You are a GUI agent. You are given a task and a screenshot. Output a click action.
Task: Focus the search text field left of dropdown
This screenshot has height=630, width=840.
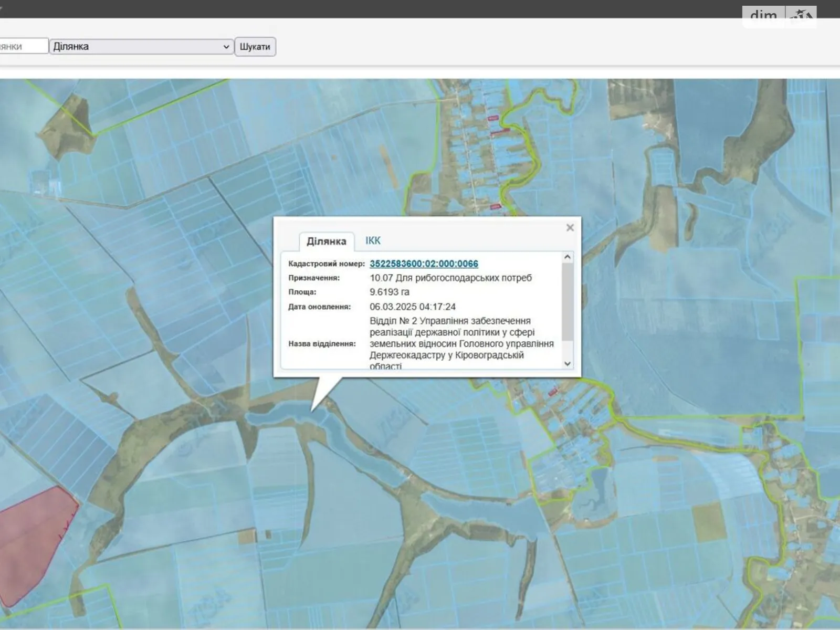click(x=24, y=47)
